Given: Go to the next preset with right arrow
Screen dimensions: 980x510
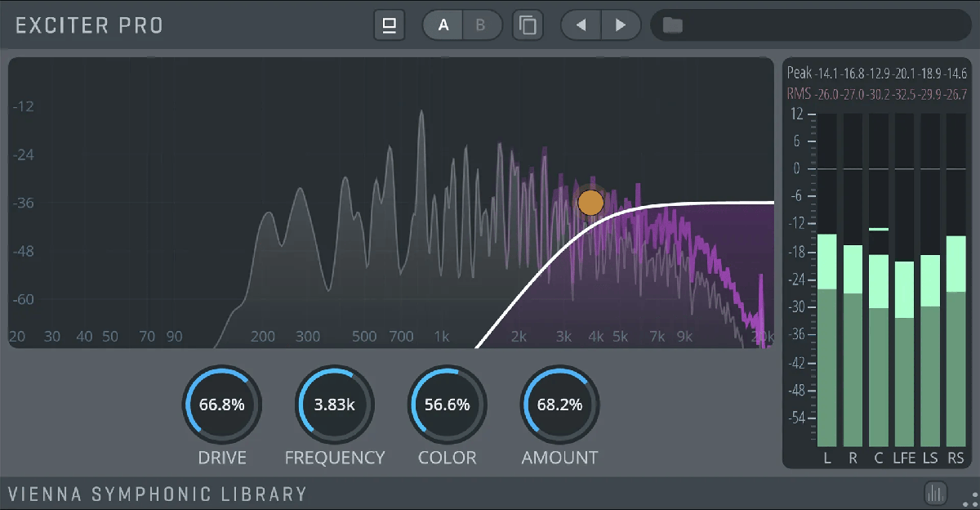Looking at the screenshot, I should pos(621,25).
